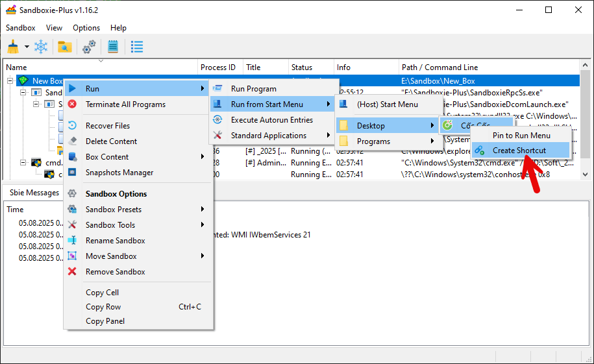Click the gears settings toolbar icon
594x364 pixels.
[89, 47]
